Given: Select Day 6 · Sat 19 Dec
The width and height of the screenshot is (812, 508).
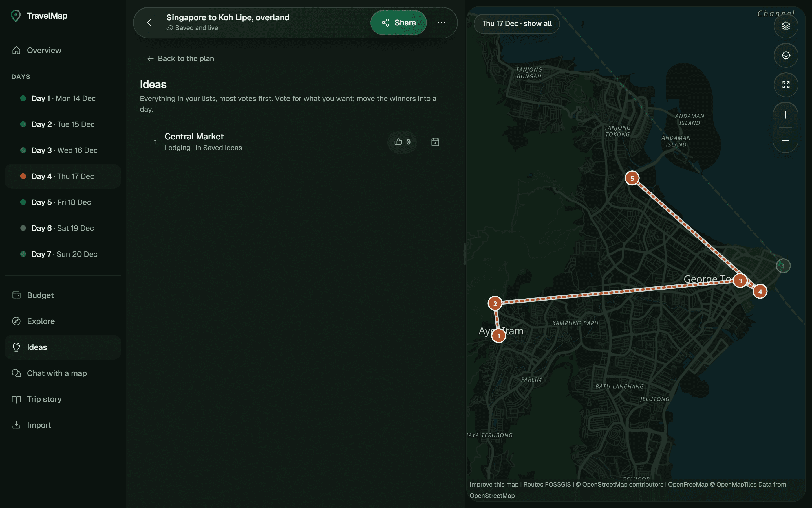Looking at the screenshot, I should pyautogui.click(x=63, y=228).
